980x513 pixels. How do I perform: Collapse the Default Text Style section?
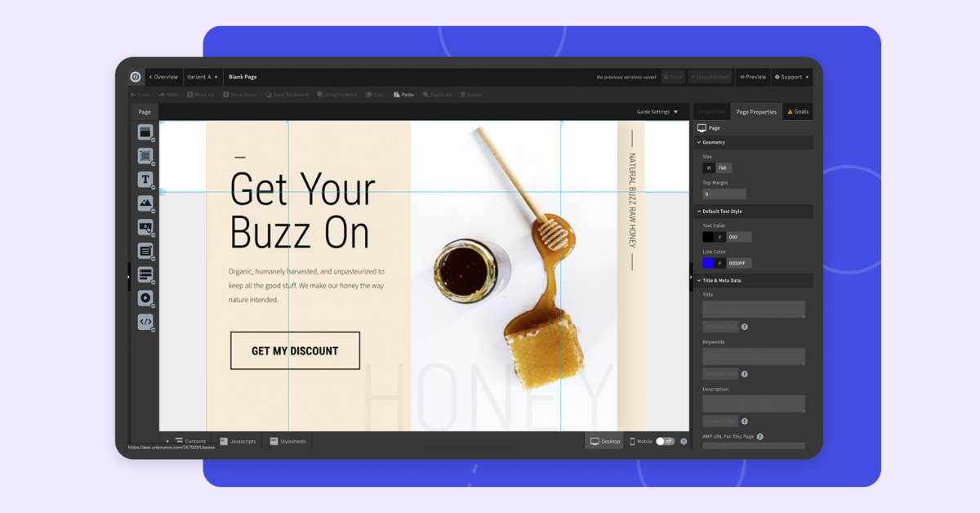click(699, 212)
